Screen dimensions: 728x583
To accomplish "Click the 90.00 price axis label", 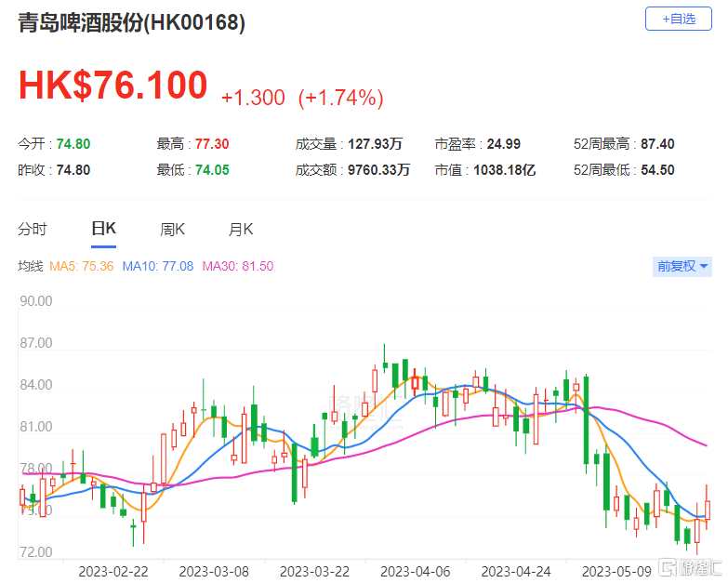I will click(x=35, y=301).
